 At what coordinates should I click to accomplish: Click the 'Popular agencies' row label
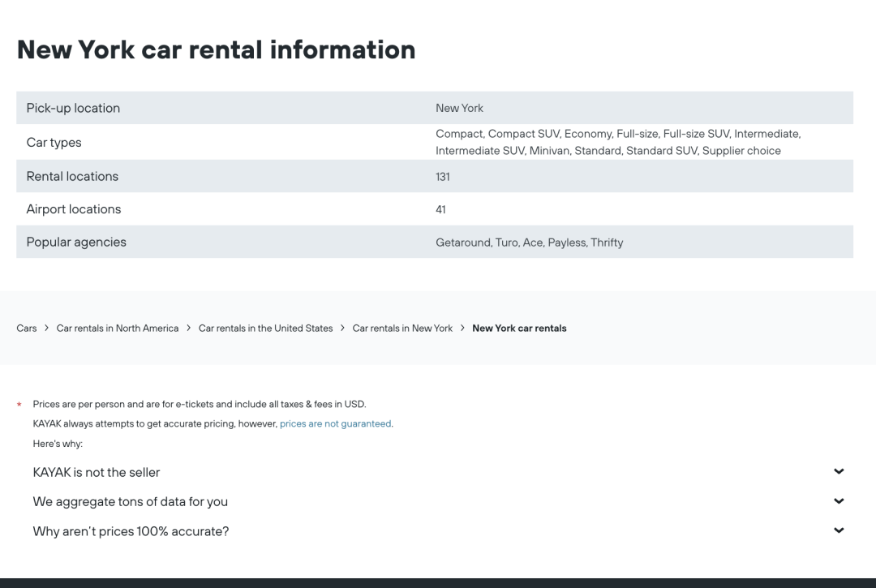pos(76,242)
